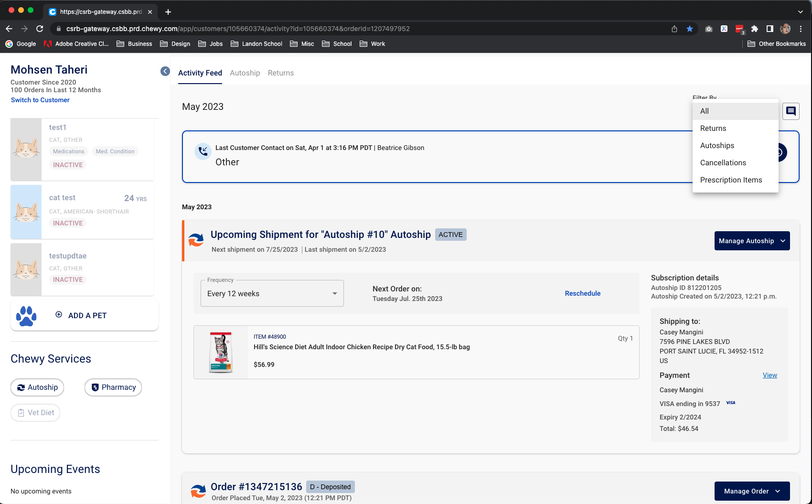Expand the tab search chevron in the title bar
This screenshot has width=812, height=504.
801,12
